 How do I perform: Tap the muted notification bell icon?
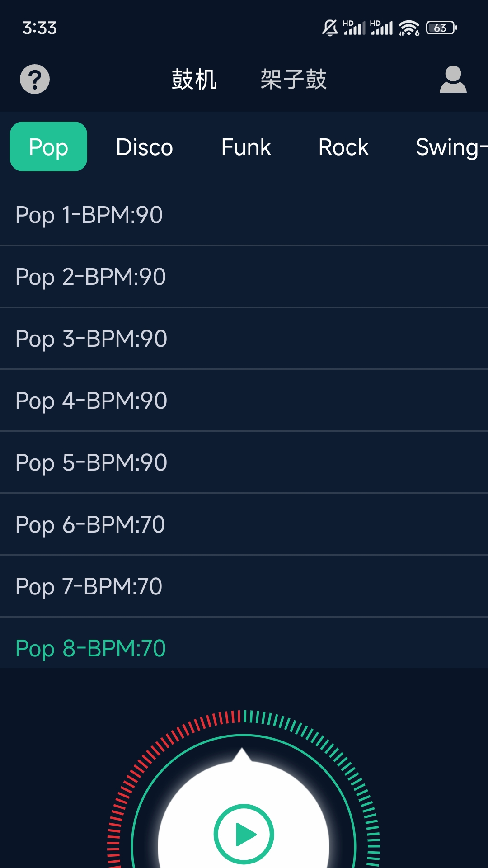click(329, 28)
